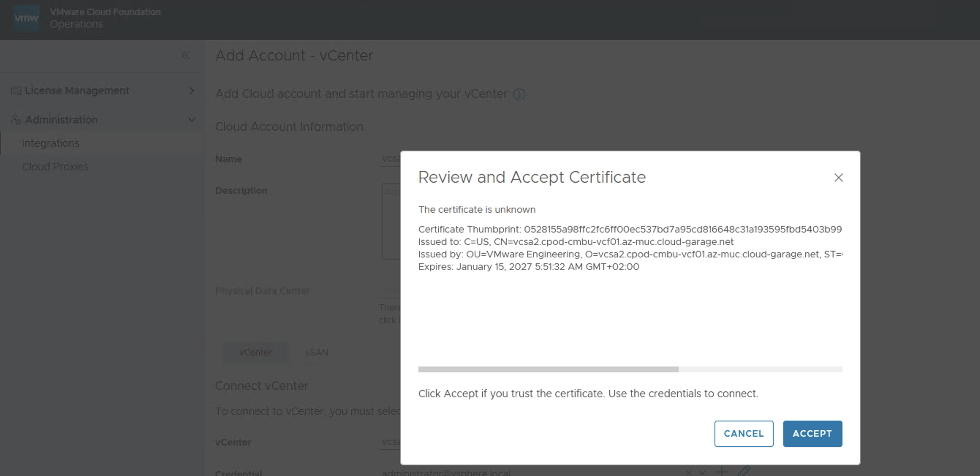980x476 pixels.
Task: Click the vmw logo icon
Action: [x=26, y=18]
